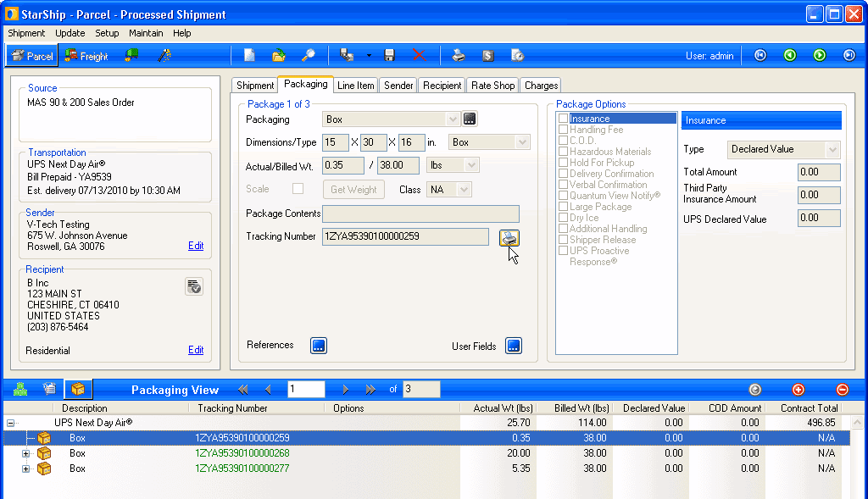
Task: Click recipient address validation icon
Action: pyautogui.click(x=194, y=286)
